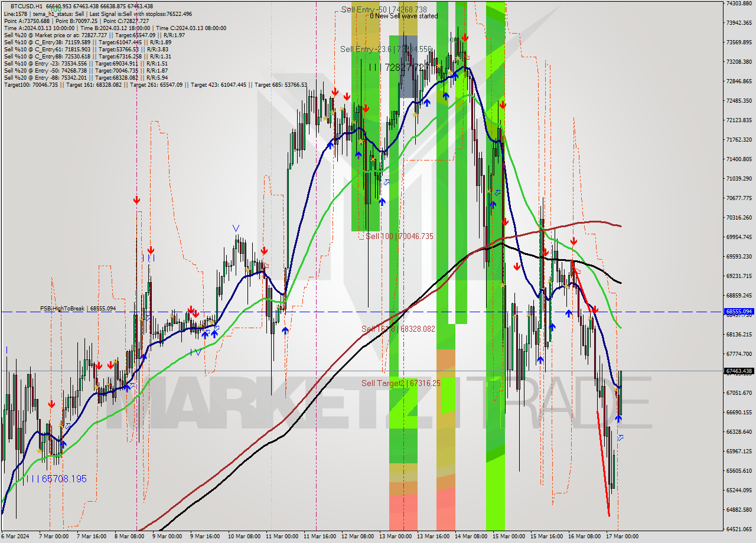Screen dimensions: 756x543
Task: Click the blue 'V' wave marker near 10 Mar 08:00
Action: coord(236,228)
